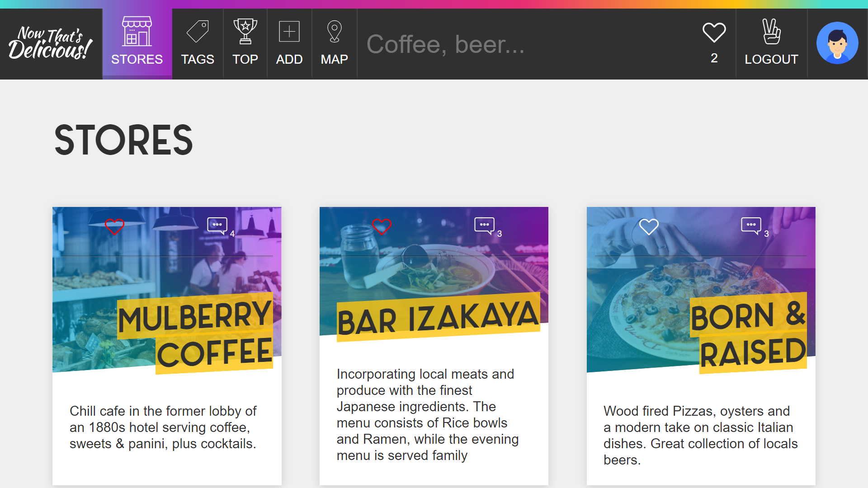Click the Logout peace-sign icon
868x488 pixels.
771,31
